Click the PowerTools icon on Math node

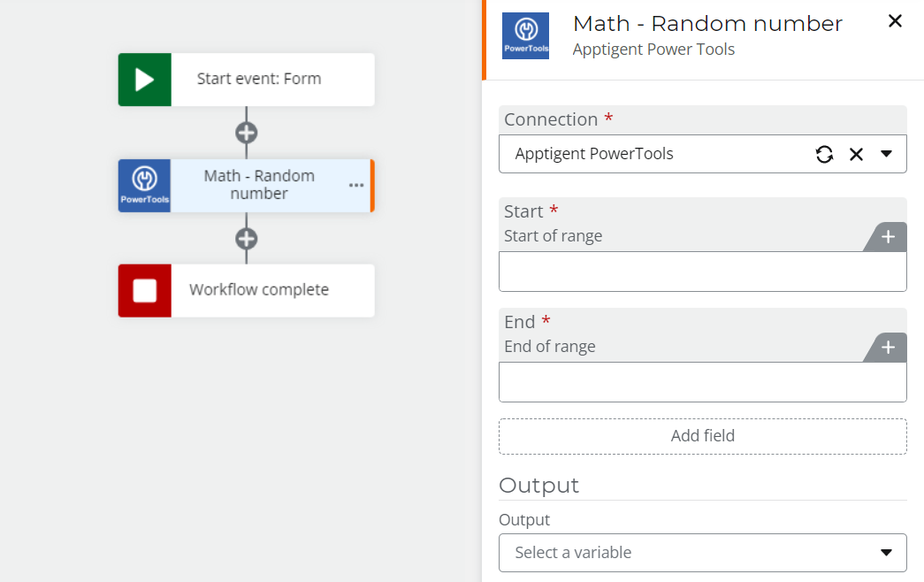point(143,185)
